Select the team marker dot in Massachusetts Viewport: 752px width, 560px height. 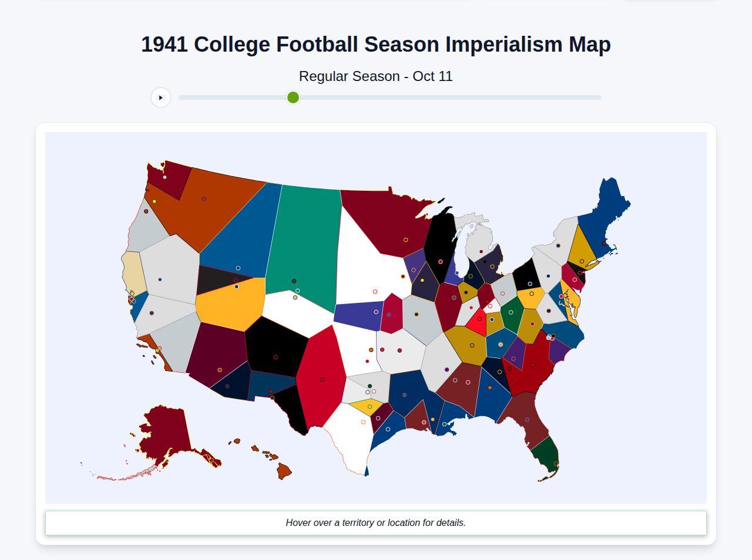pos(604,243)
